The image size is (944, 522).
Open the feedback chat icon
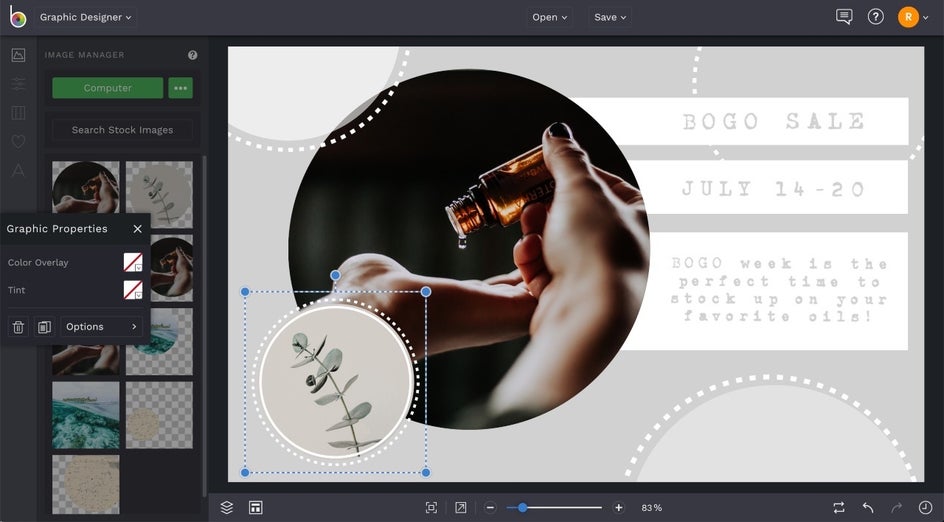[x=844, y=17]
